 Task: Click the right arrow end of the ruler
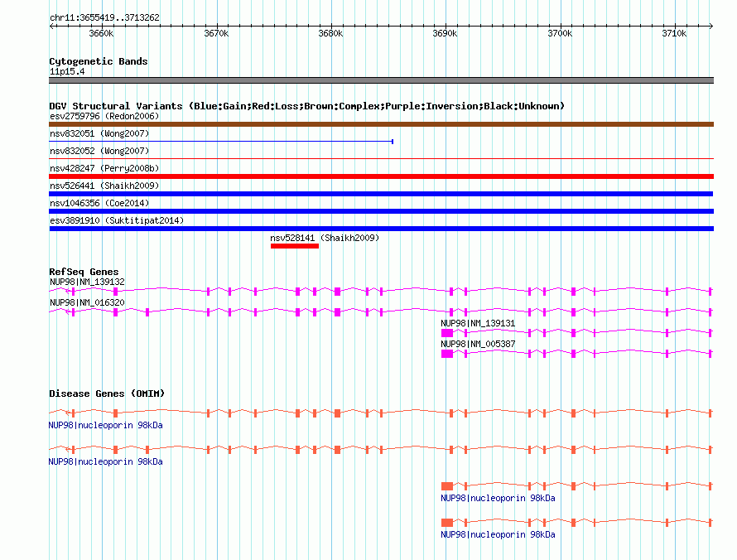[x=711, y=27]
